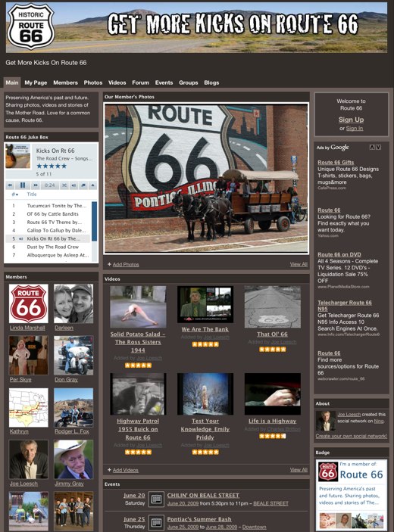Switch to the Blogs tab

pos(211,82)
